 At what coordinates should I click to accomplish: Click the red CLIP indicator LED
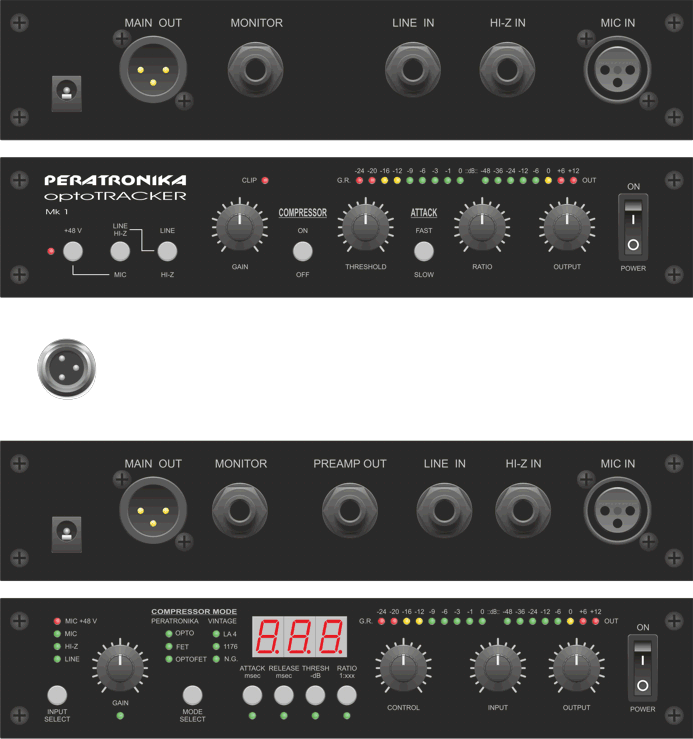click(265, 181)
